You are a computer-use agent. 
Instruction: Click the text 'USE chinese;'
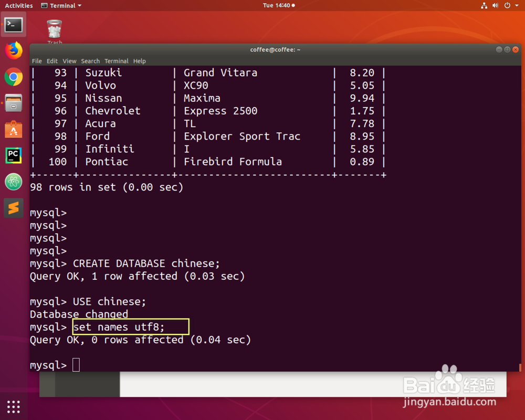point(110,302)
